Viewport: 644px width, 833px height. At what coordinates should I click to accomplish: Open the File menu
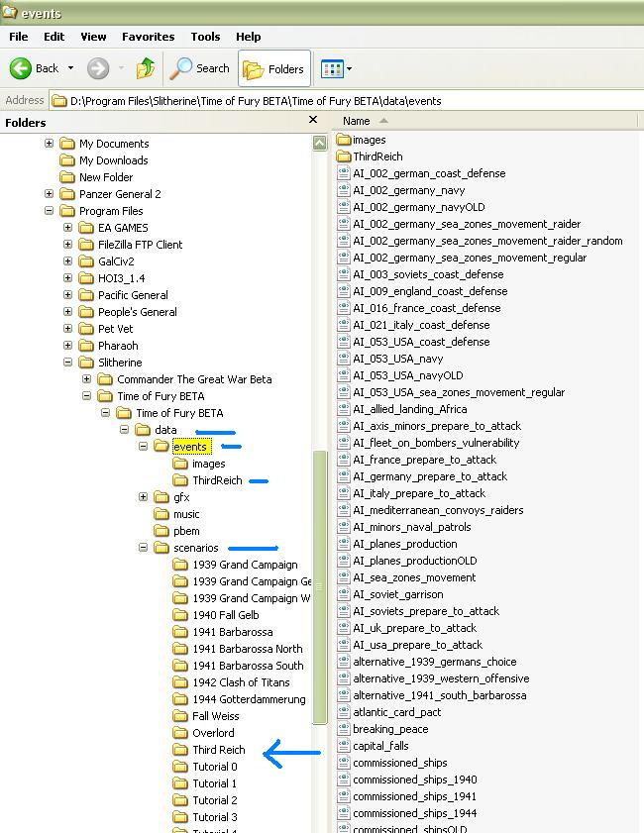(19, 37)
